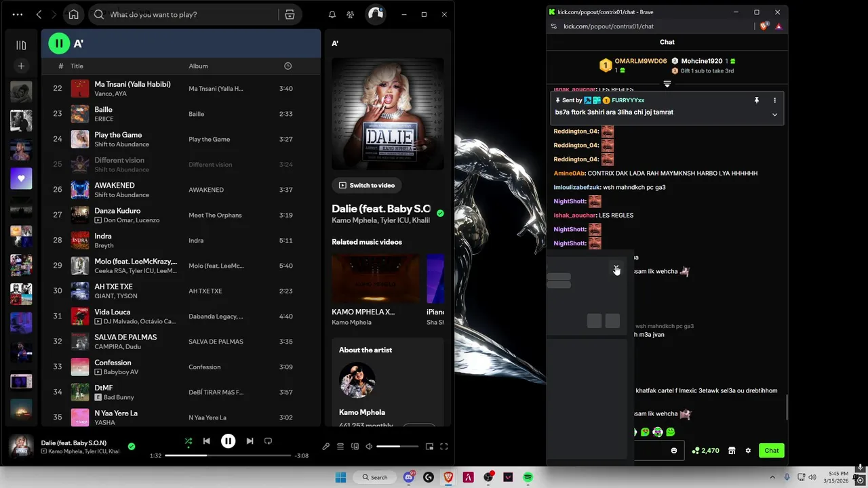Open the Bad Bunny artist link
This screenshot has width=868, height=488.
point(119,397)
